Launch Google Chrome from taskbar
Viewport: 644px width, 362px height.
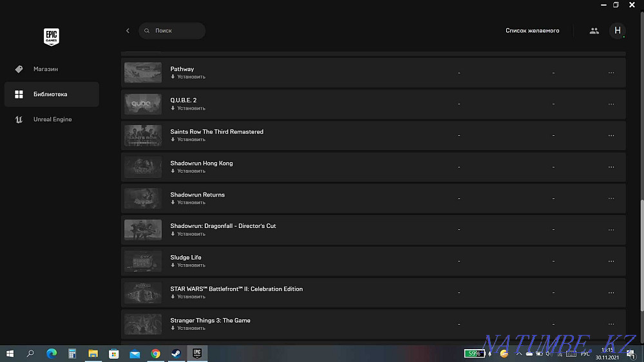[x=155, y=354]
